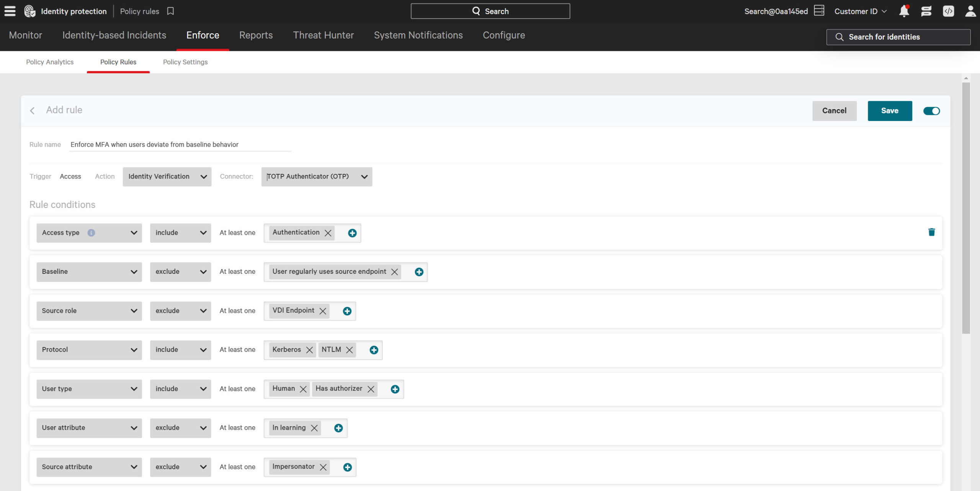The width and height of the screenshot is (980, 491).
Task: Show Access type info tooltip icon
Action: [x=91, y=232]
